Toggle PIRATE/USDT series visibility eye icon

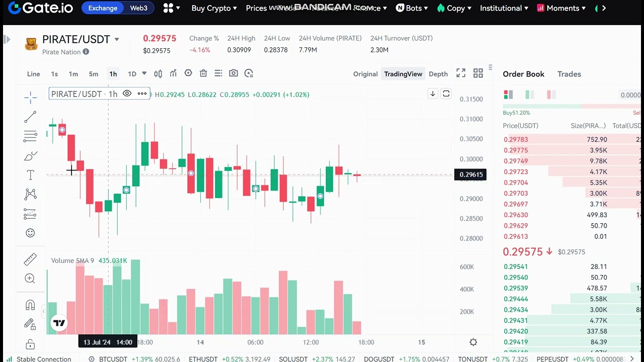pos(127,94)
